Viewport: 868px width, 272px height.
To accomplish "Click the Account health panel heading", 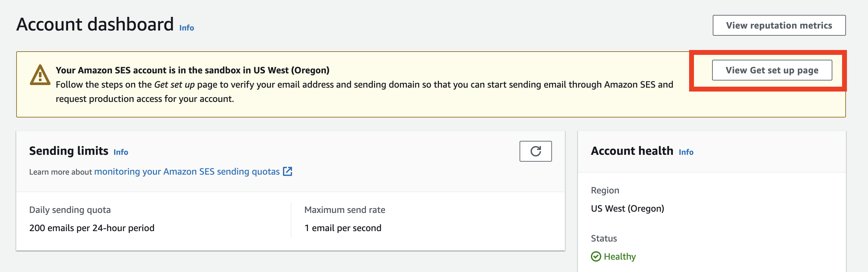I will (x=632, y=151).
